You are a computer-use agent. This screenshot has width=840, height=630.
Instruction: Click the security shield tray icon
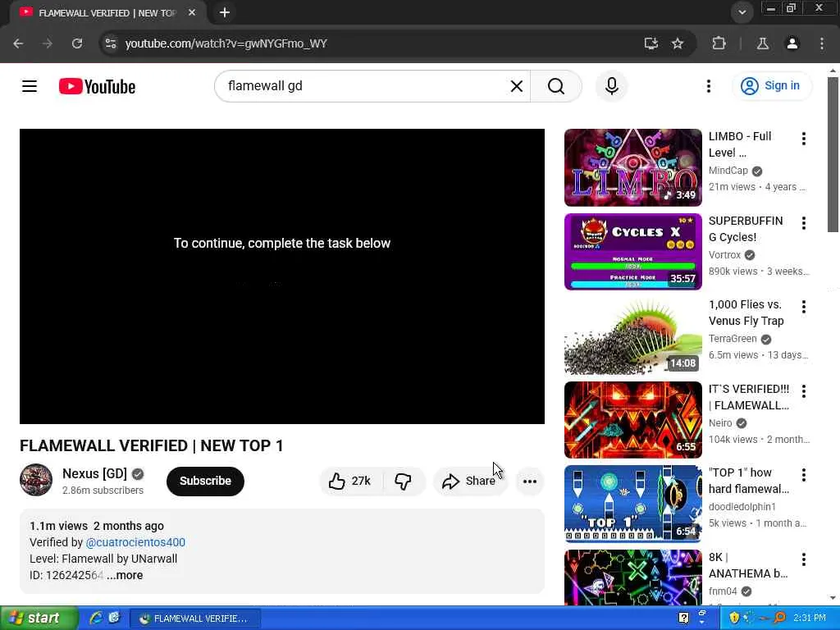(x=734, y=618)
